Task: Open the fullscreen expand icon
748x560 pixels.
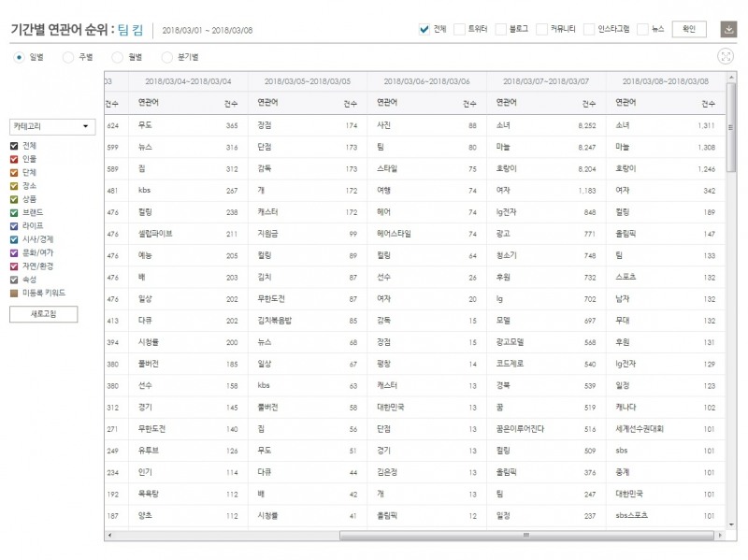Action: click(x=725, y=56)
